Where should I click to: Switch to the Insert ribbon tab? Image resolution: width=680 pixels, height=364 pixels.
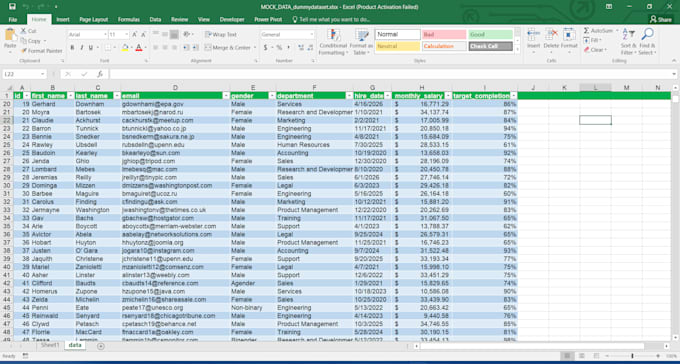pos(63,20)
